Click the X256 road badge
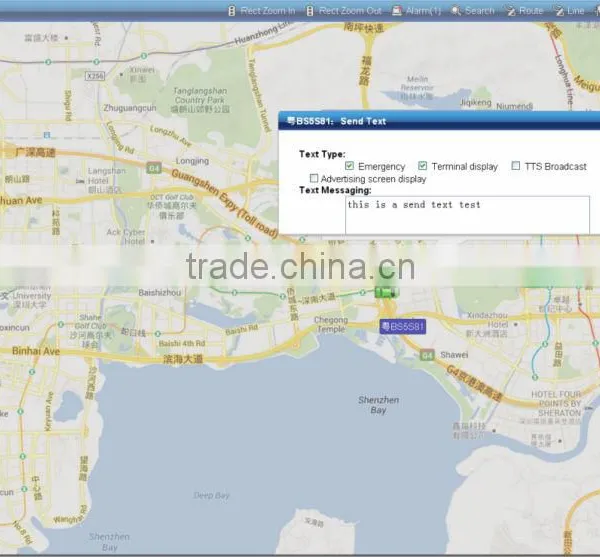The width and height of the screenshot is (600, 557). 95,76
